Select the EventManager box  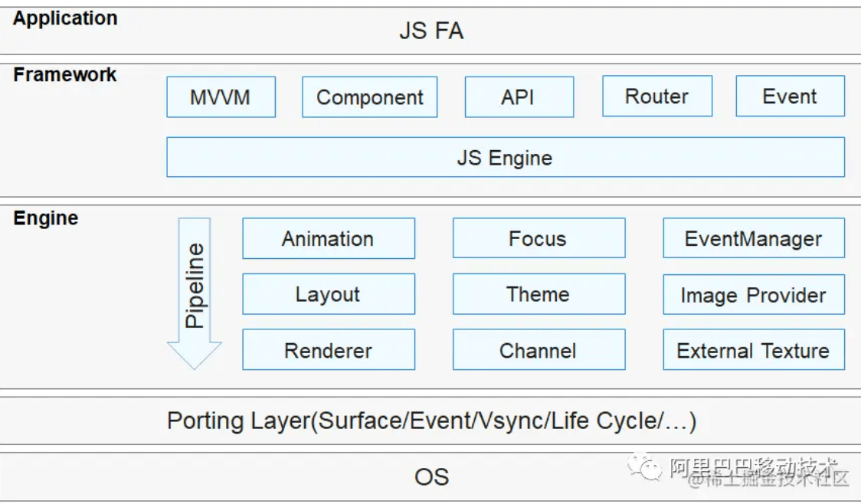(x=753, y=238)
